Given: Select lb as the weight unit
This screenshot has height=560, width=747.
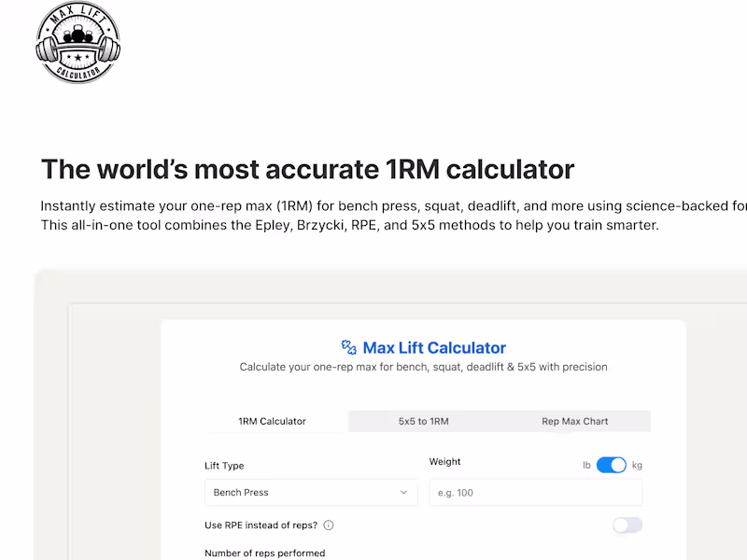Looking at the screenshot, I should tap(585, 464).
